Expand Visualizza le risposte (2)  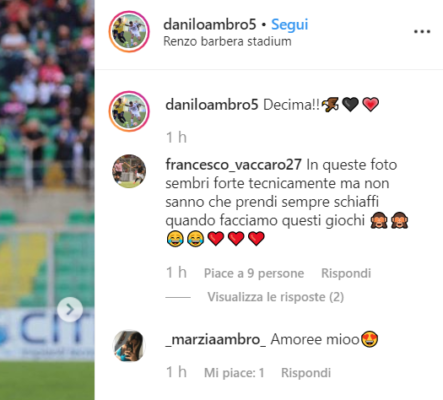(x=275, y=297)
